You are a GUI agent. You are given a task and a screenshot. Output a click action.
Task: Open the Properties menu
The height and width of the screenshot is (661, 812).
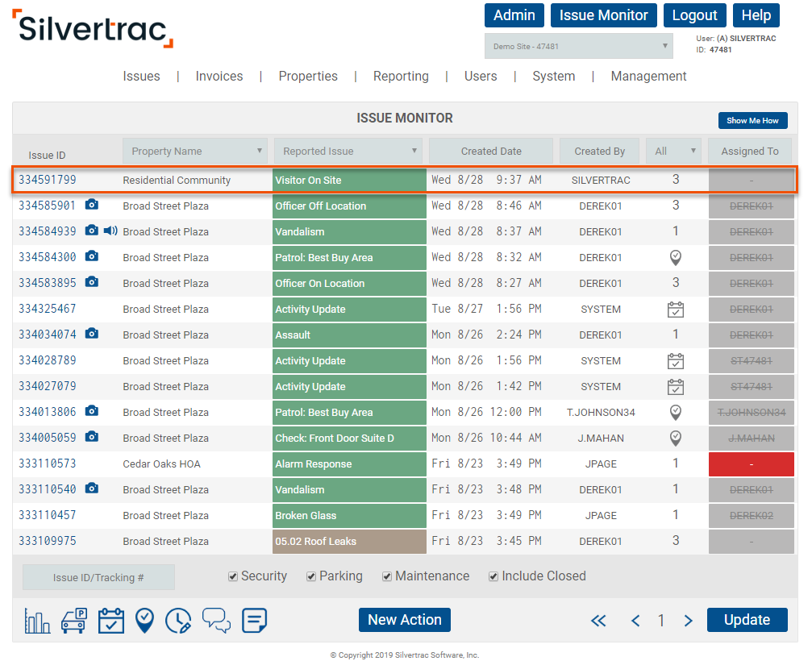click(308, 76)
